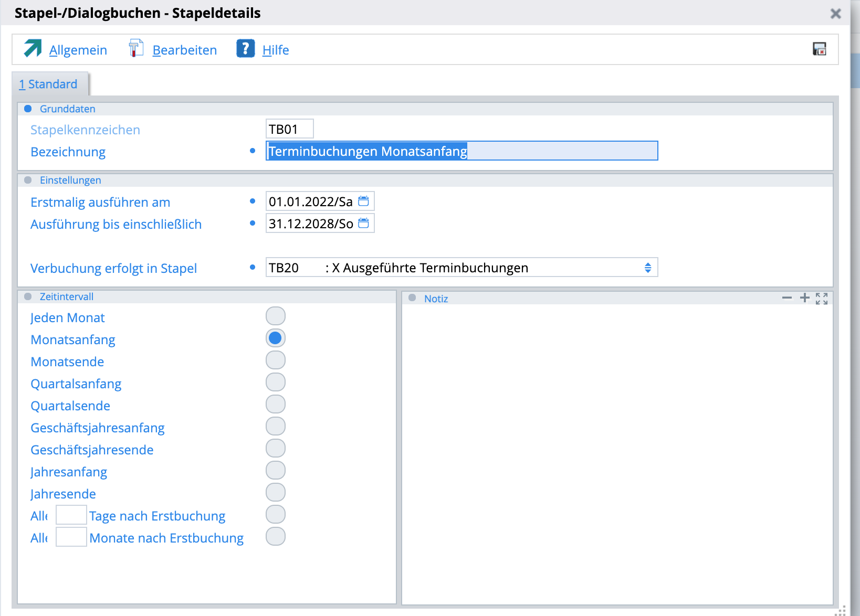860x616 pixels.
Task: Open calendar for Ausführung bis einschließlich
Action: tap(363, 224)
